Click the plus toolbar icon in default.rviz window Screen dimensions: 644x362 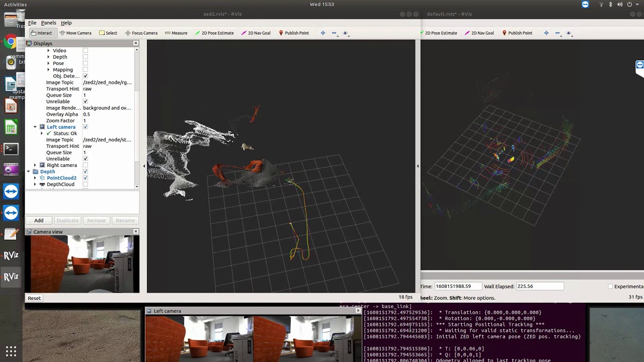coord(546,33)
